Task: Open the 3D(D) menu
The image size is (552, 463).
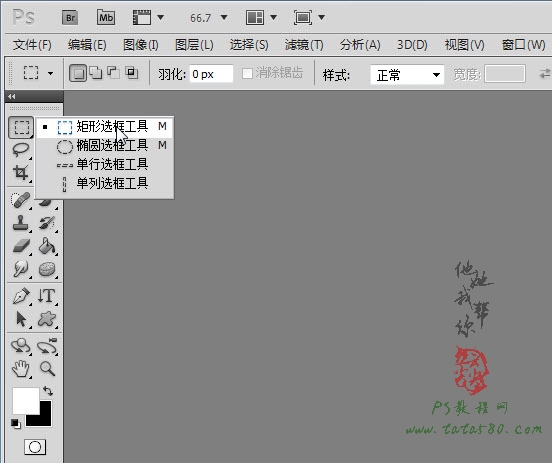Action: coord(412,45)
